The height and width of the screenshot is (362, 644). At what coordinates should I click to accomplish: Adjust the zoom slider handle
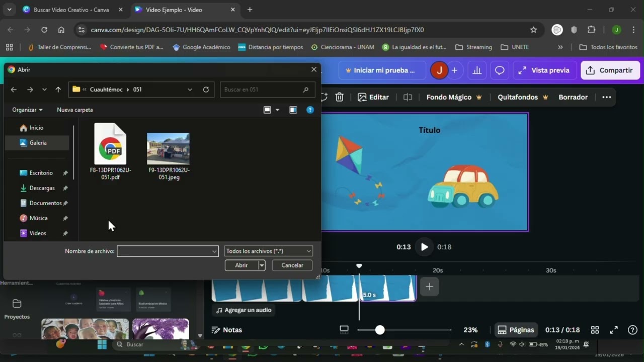click(x=380, y=330)
